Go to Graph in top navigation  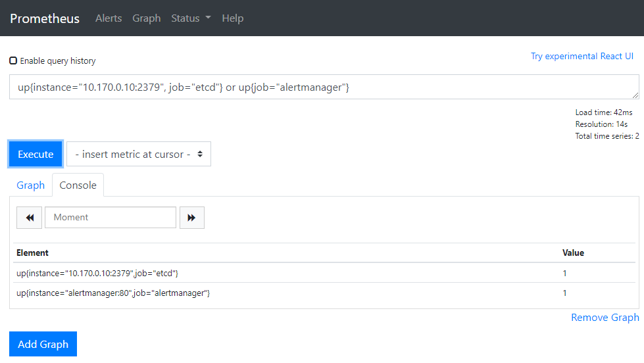(146, 18)
